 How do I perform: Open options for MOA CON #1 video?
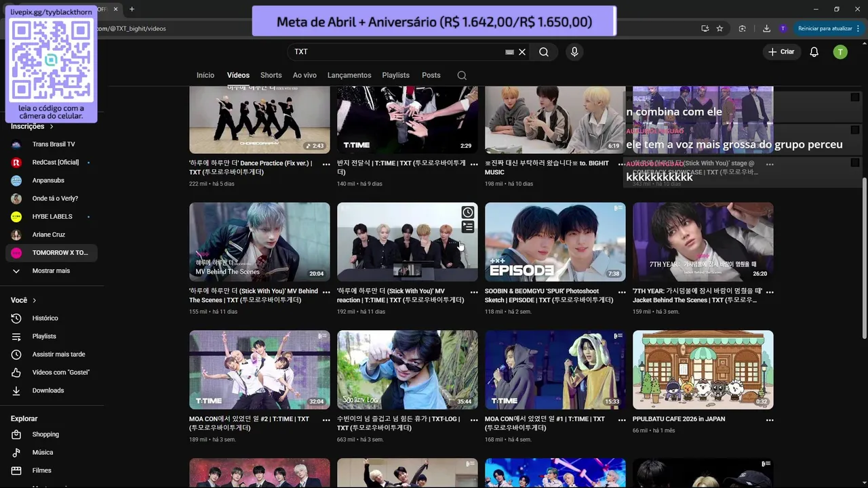coord(622,420)
